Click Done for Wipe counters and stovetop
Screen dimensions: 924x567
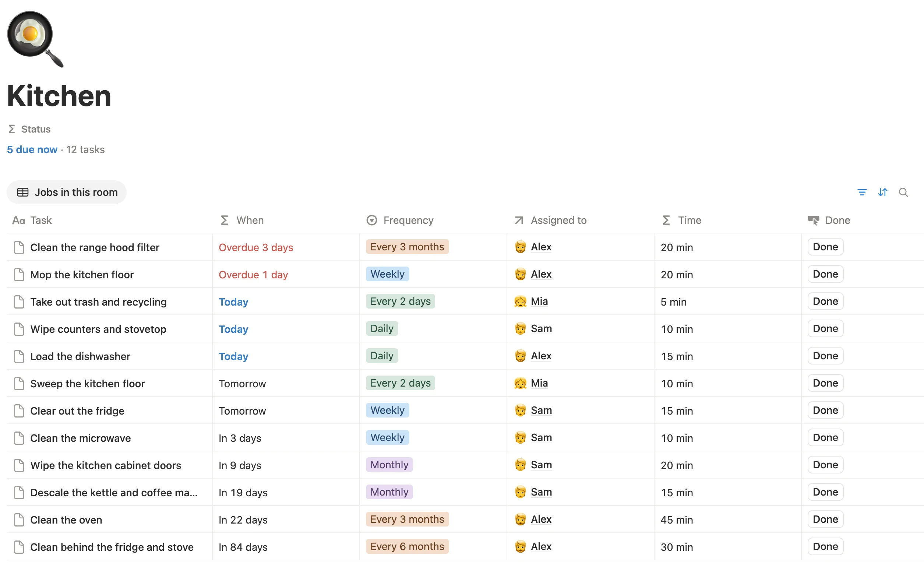[x=825, y=328]
